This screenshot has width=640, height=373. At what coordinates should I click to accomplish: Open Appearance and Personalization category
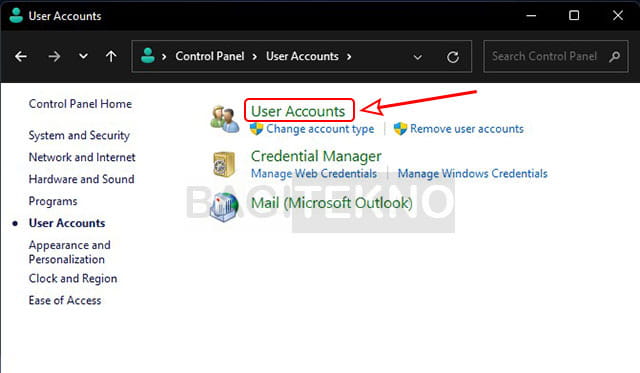pos(70,252)
